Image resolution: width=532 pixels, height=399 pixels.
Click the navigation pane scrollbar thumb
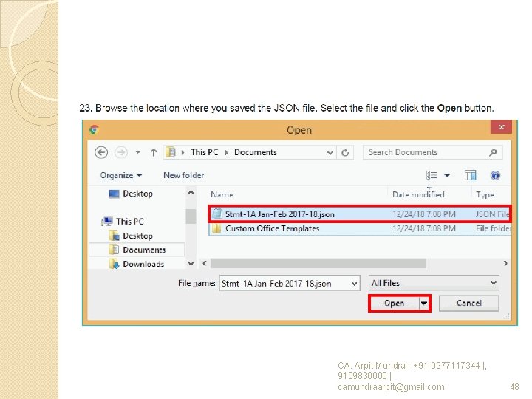pyautogui.click(x=191, y=216)
